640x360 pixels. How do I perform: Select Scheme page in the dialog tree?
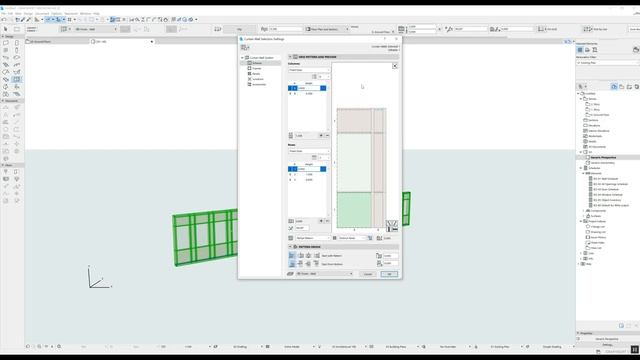coord(257,63)
